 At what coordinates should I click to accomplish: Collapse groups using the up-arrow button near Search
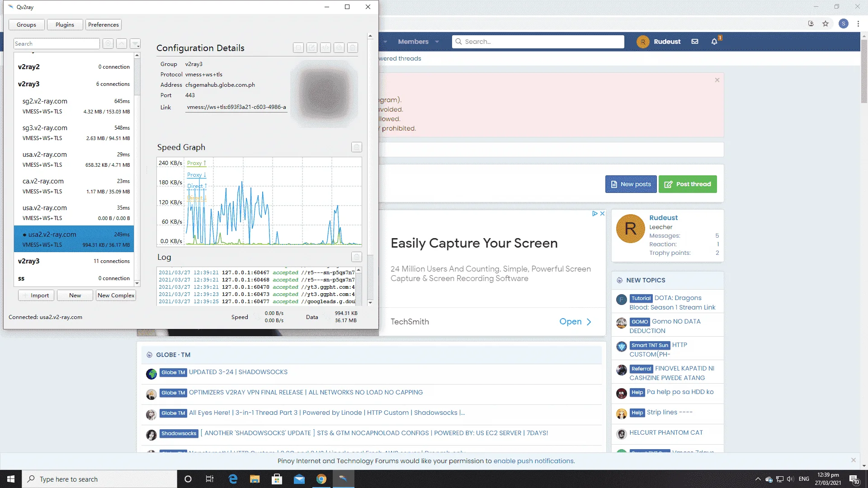(x=122, y=44)
